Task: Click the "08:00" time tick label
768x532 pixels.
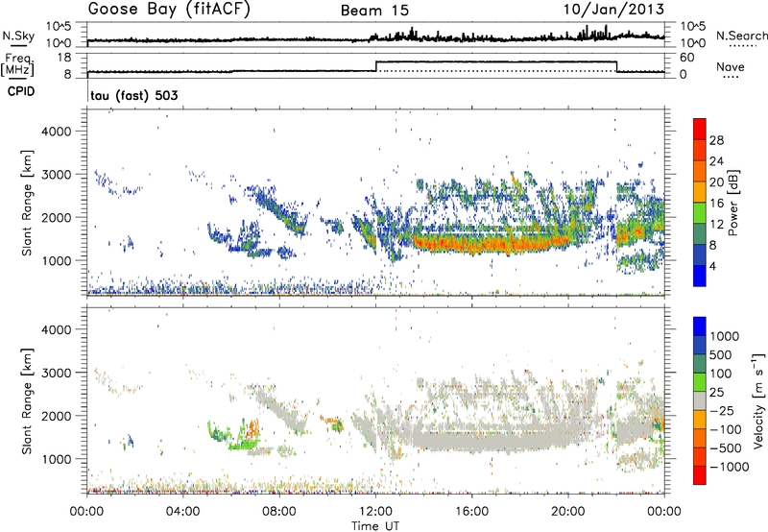Action: point(279,512)
